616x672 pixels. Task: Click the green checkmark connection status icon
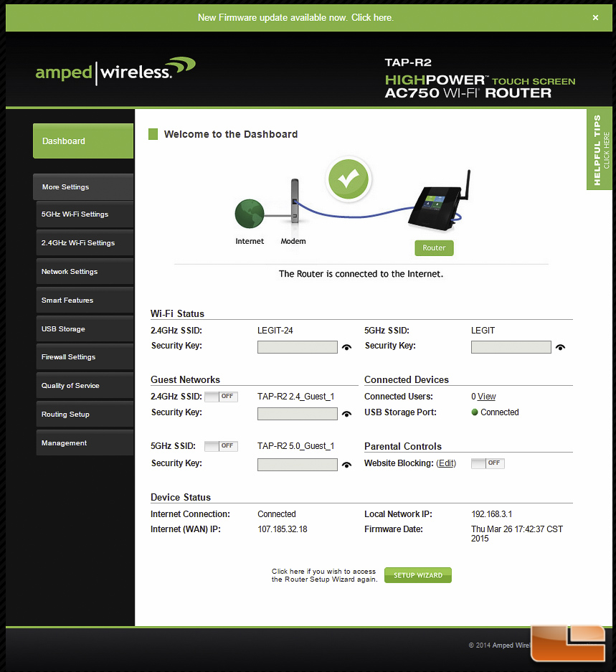pyautogui.click(x=348, y=179)
